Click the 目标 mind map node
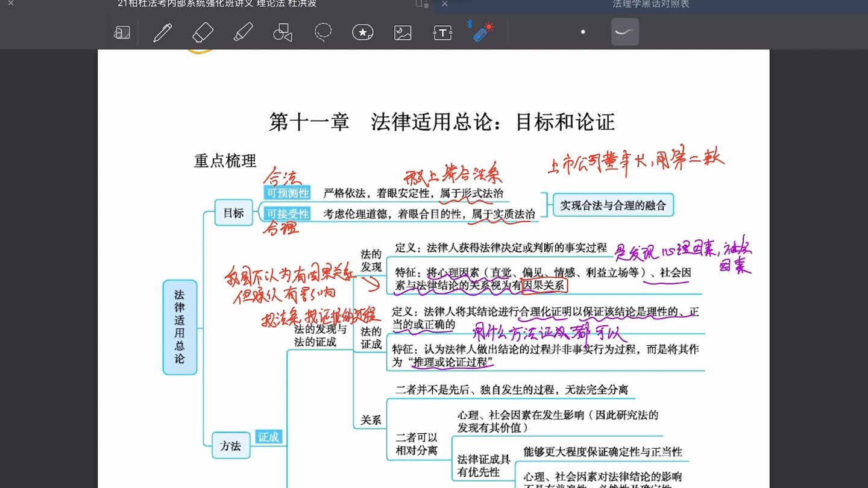Viewport: 868px width, 488px height. [x=234, y=213]
